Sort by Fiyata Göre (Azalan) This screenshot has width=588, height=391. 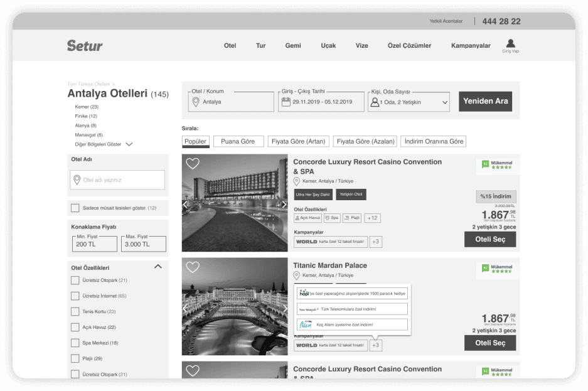click(365, 141)
